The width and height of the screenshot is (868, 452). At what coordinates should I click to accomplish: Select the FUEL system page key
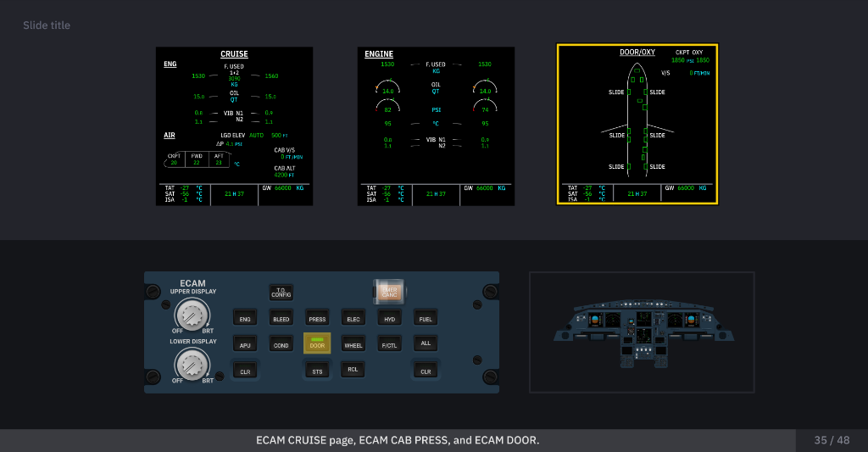426,319
